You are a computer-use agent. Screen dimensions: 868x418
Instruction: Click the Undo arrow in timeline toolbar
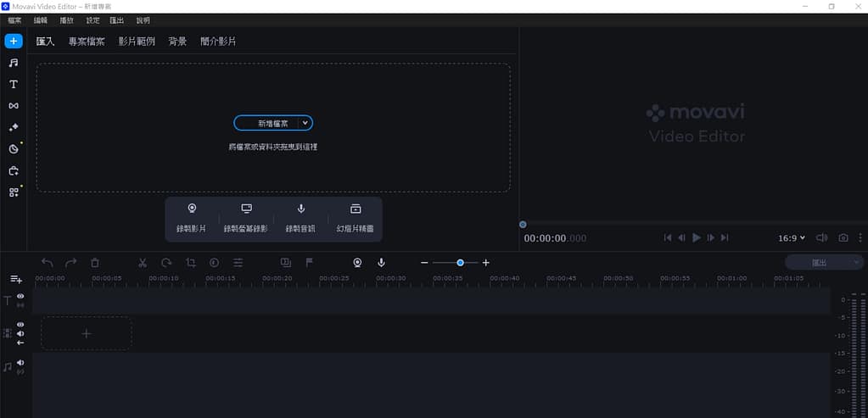(47, 263)
